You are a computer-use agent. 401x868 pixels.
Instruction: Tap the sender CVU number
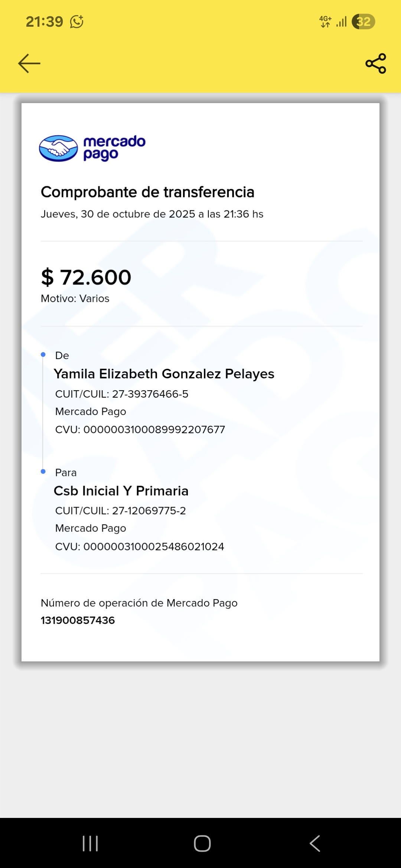[x=154, y=430]
